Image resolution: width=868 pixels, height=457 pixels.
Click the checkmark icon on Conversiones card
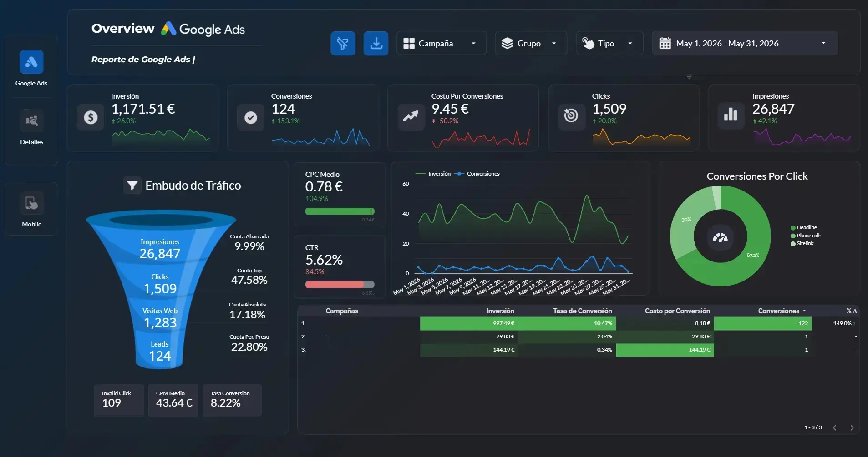pos(251,117)
